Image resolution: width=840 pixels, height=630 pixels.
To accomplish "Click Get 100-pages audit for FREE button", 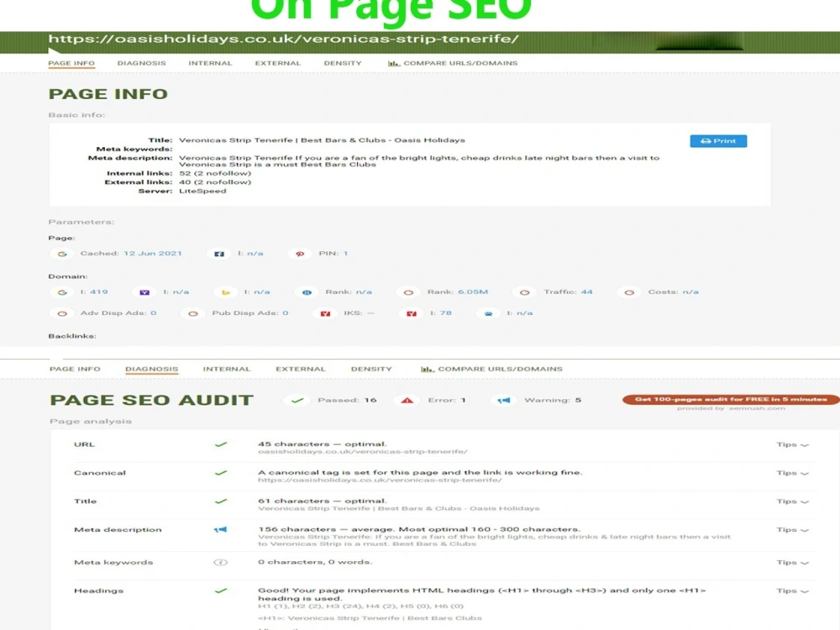I will 731,400.
